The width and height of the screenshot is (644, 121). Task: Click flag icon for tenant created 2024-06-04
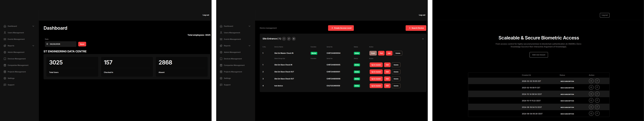[x=597, y=113]
